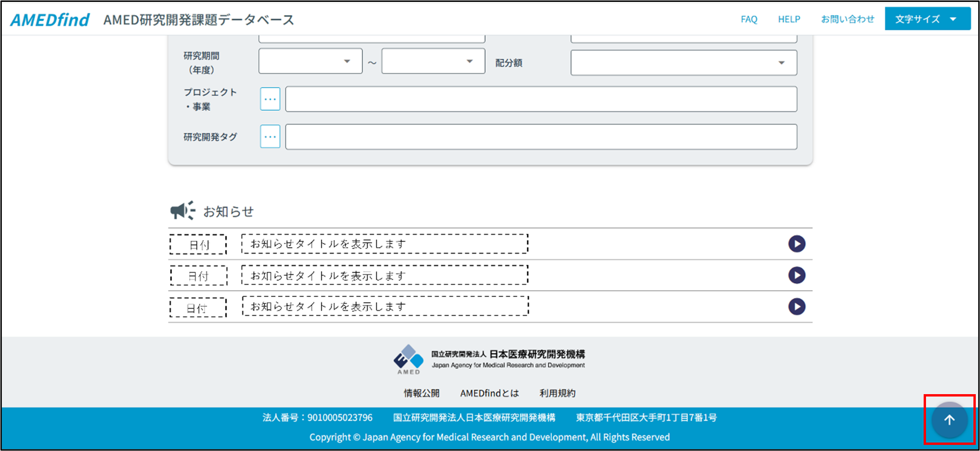Open the 文字サイズ dropdown menu

[927, 19]
